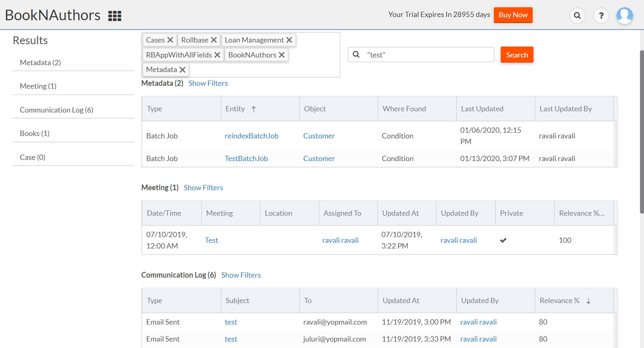The width and height of the screenshot is (644, 348).
Task: Open Customer object link in reindexBatchJob row
Action: click(319, 136)
